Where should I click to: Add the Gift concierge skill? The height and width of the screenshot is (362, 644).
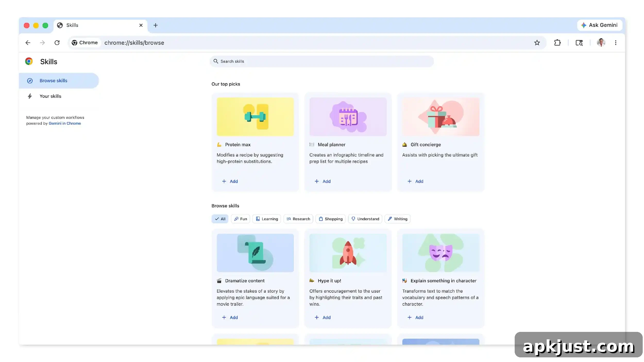pos(415,181)
